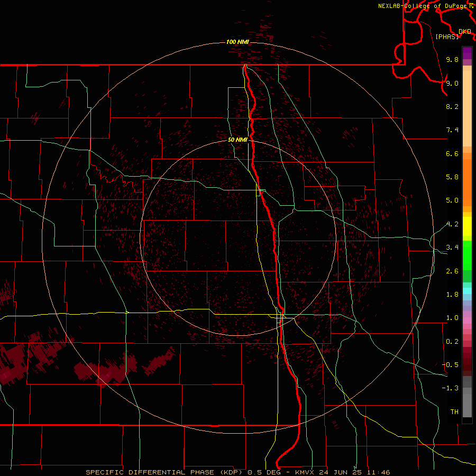Click the 50 NMI range ring label
This screenshot has width=476, height=476.
click(237, 140)
